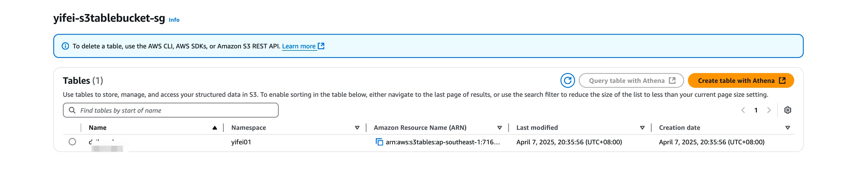The image size is (868, 193).
Task: Open the table preferences gear icon
Action: point(788,110)
